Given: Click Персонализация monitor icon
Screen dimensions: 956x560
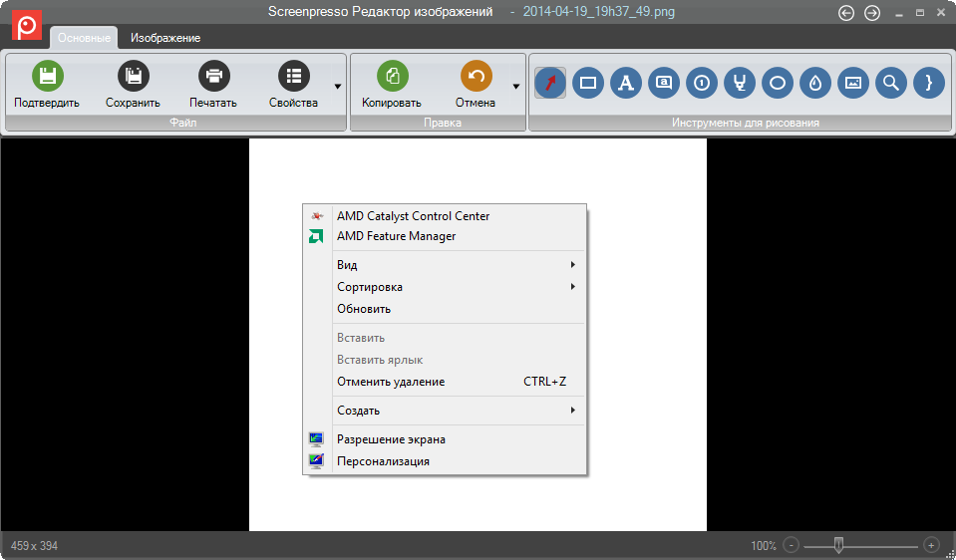Looking at the screenshot, I should (316, 461).
